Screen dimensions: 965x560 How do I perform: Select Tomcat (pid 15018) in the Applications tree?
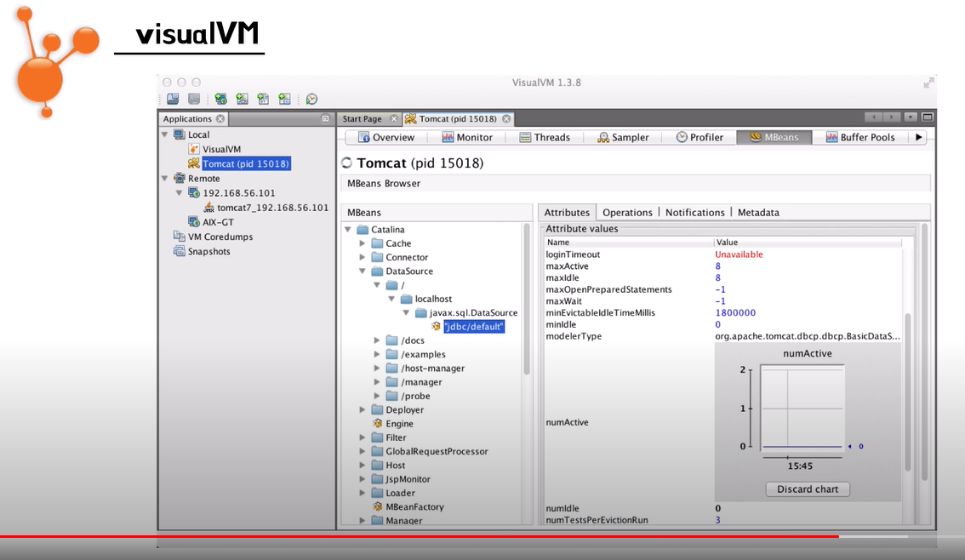click(246, 163)
